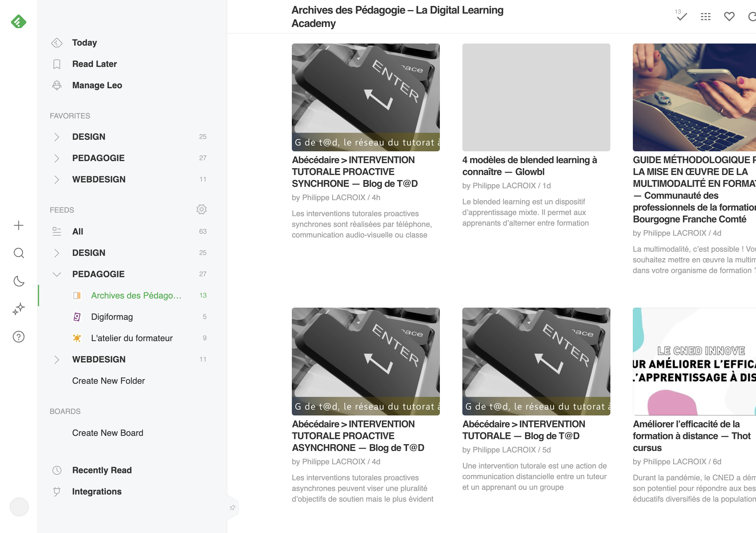Click the Feedly logo icon
The image size is (756, 533).
(x=18, y=22)
